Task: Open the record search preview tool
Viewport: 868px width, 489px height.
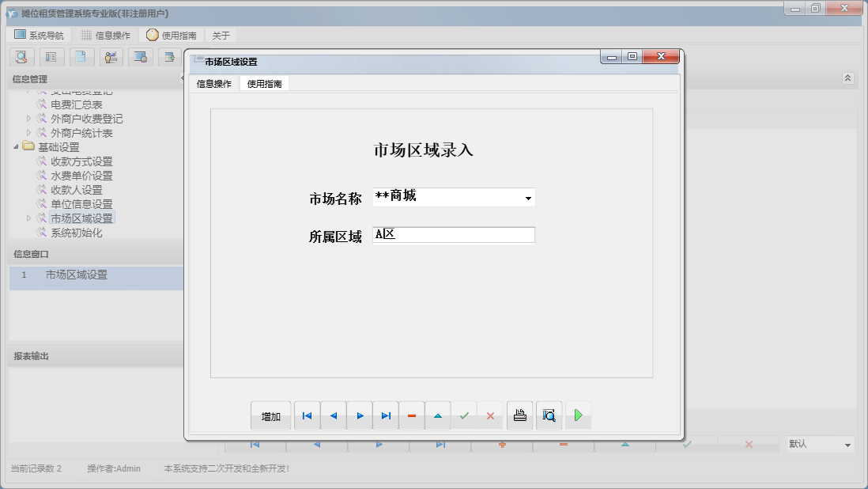Action: click(x=21, y=57)
